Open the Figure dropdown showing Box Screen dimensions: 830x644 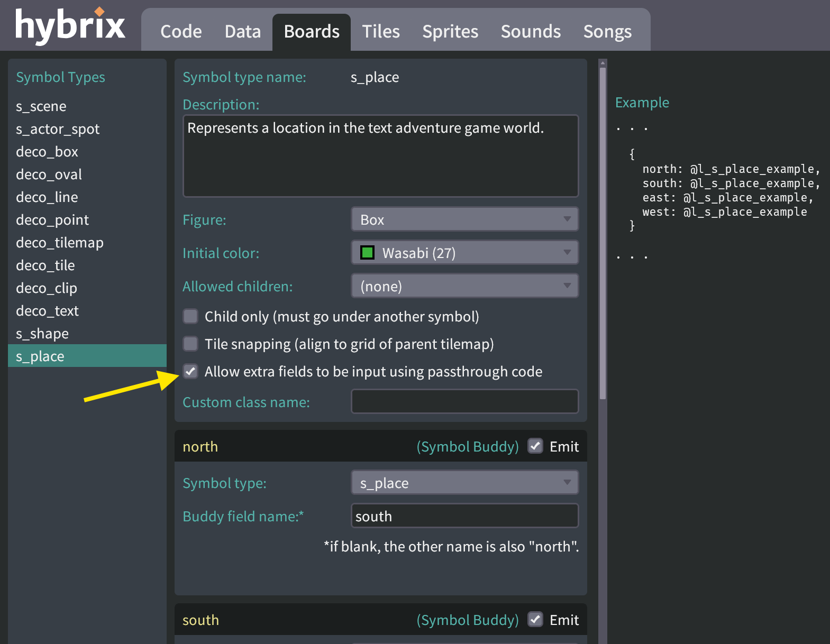465,219
